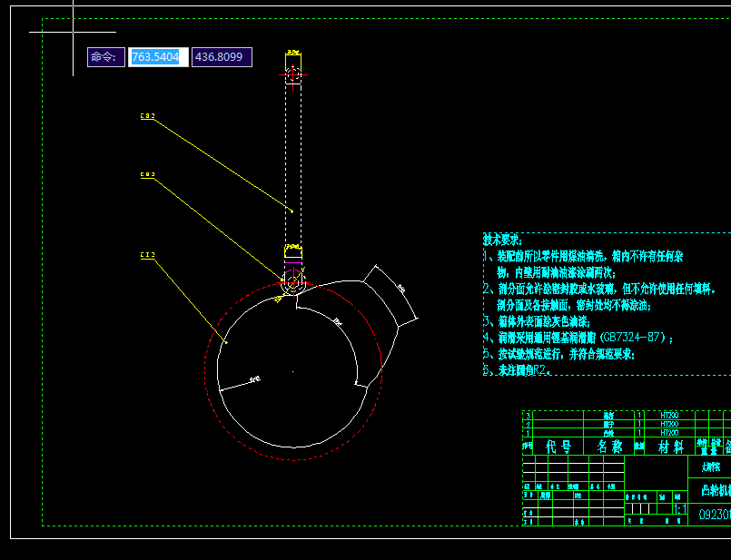Click requirement line 3 about 灰色油漆
Image resolution: width=731 pixels, height=560 pixels.
pyautogui.click(x=537, y=321)
